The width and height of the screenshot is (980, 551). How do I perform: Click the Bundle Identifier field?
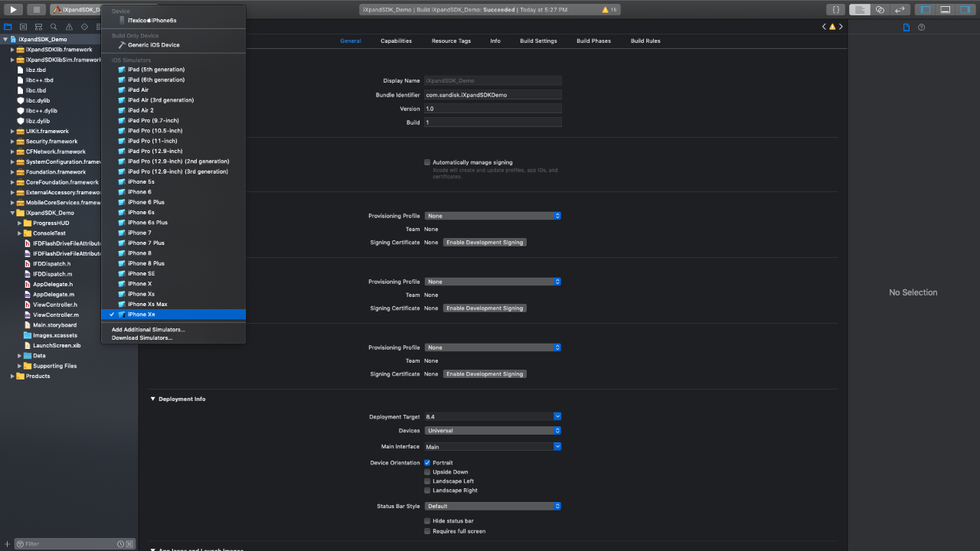493,95
